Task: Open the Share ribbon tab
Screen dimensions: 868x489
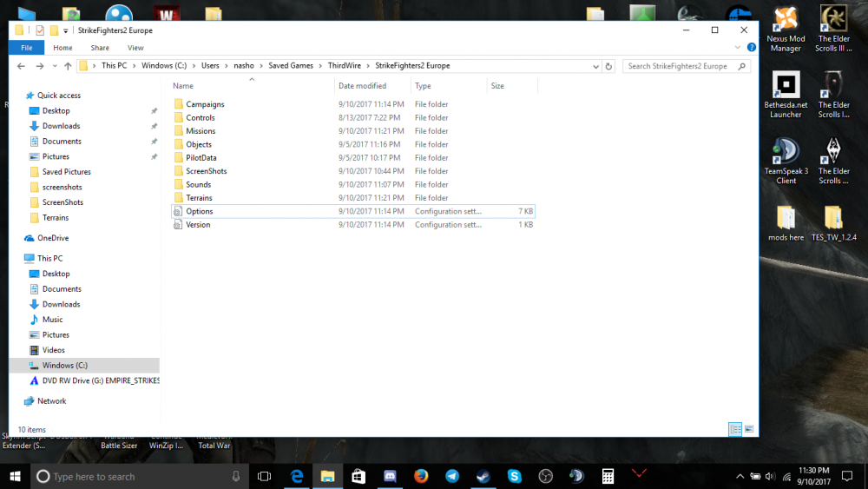Action: point(100,48)
